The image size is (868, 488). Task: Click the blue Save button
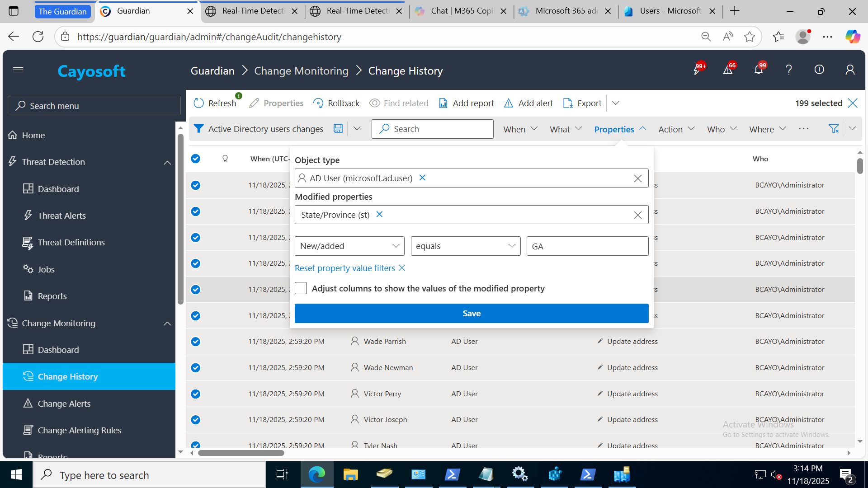point(471,314)
